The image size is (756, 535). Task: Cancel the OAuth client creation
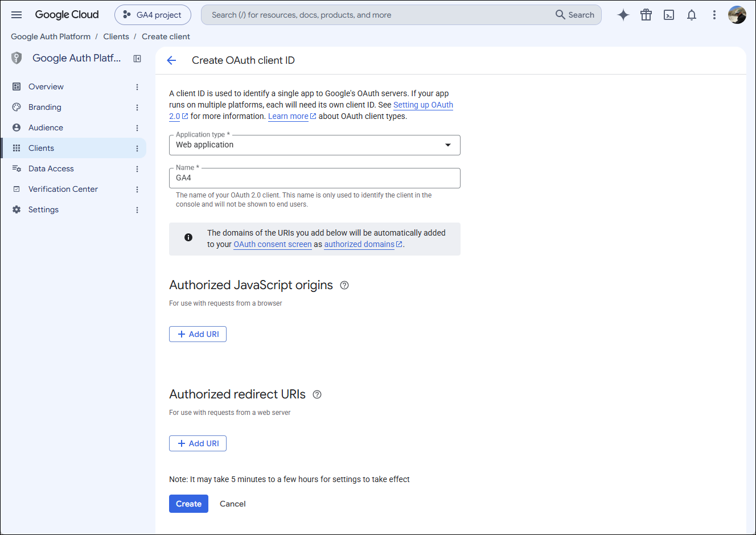(233, 504)
